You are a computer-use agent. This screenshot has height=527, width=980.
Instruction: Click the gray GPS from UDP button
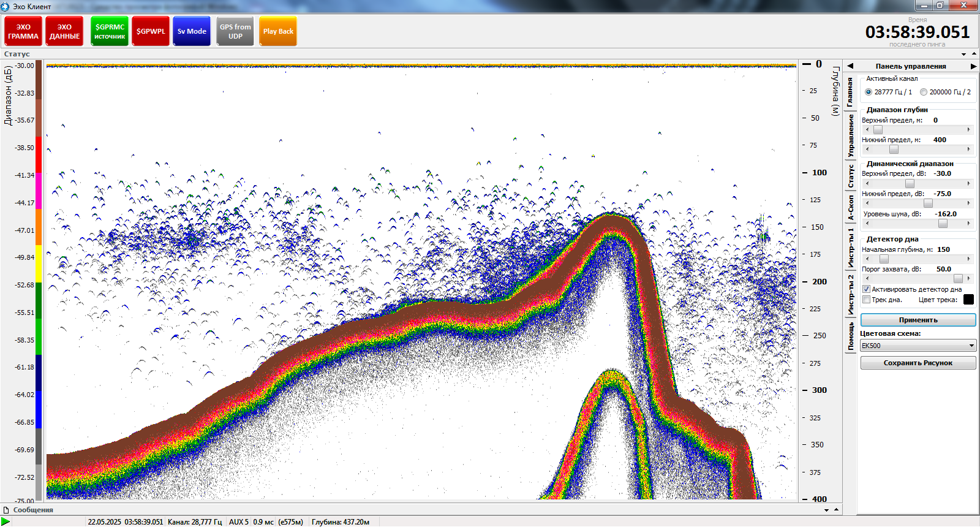click(235, 31)
